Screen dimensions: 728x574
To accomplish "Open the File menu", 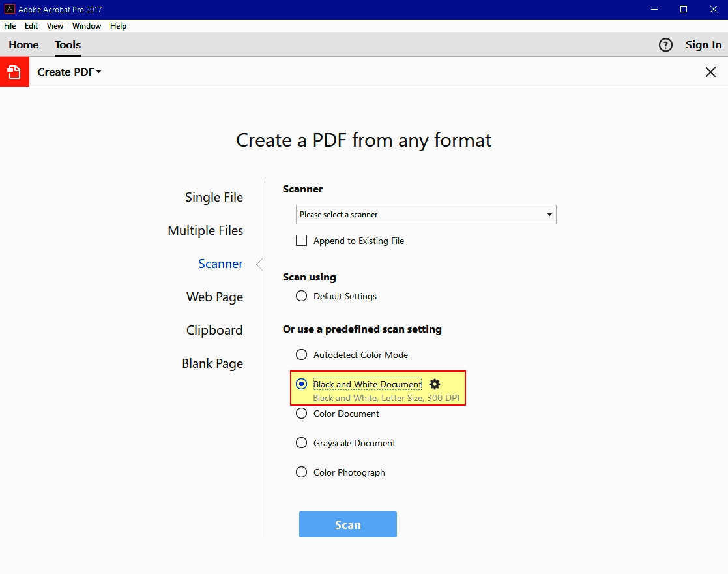I will [x=10, y=26].
